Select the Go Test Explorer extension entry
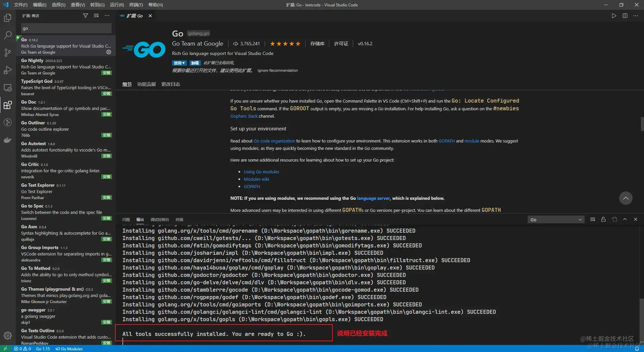The width and height of the screenshot is (644, 352). 66,191
